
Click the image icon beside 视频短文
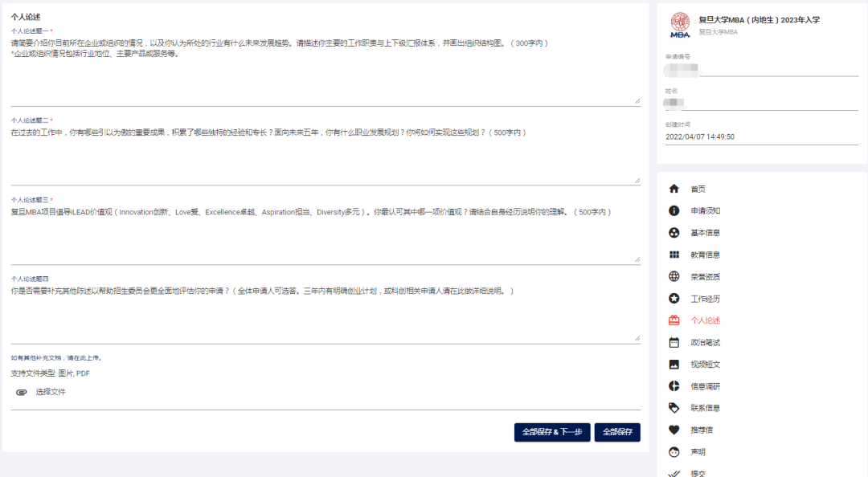[x=674, y=364]
